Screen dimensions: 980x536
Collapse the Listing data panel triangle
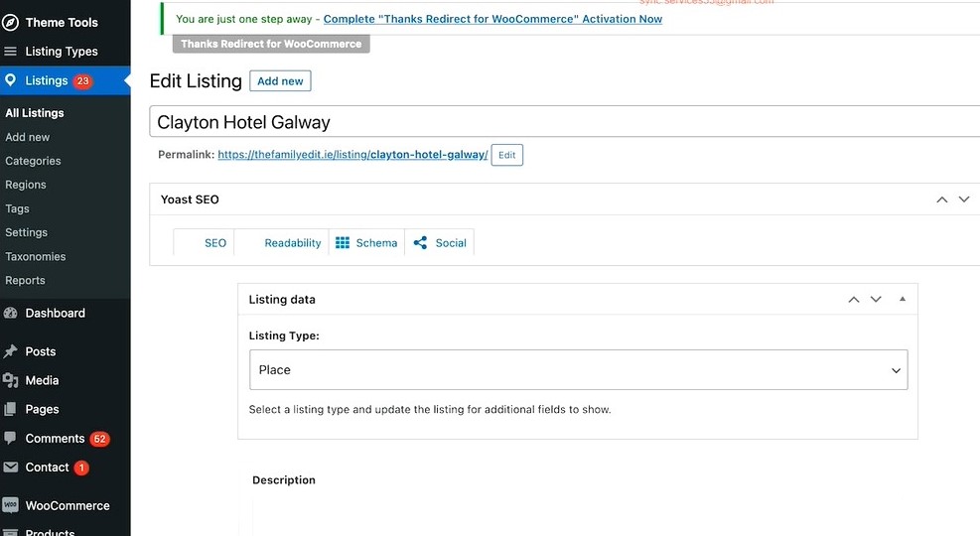902,299
